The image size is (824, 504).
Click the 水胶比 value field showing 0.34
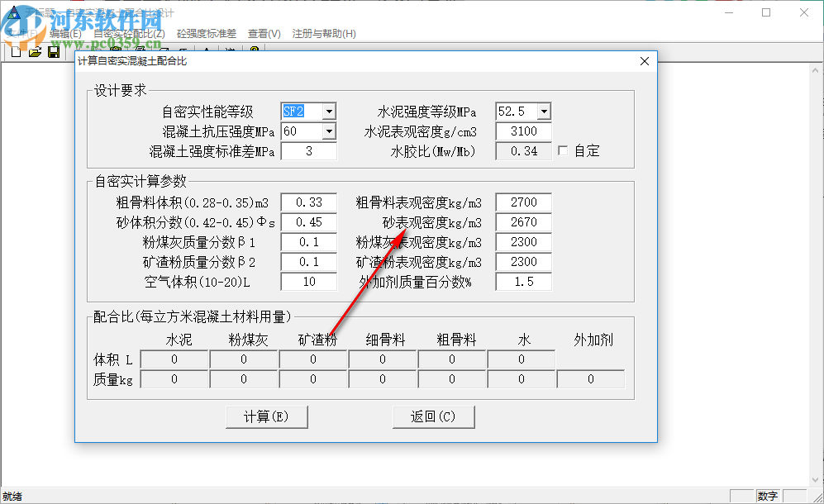point(523,150)
